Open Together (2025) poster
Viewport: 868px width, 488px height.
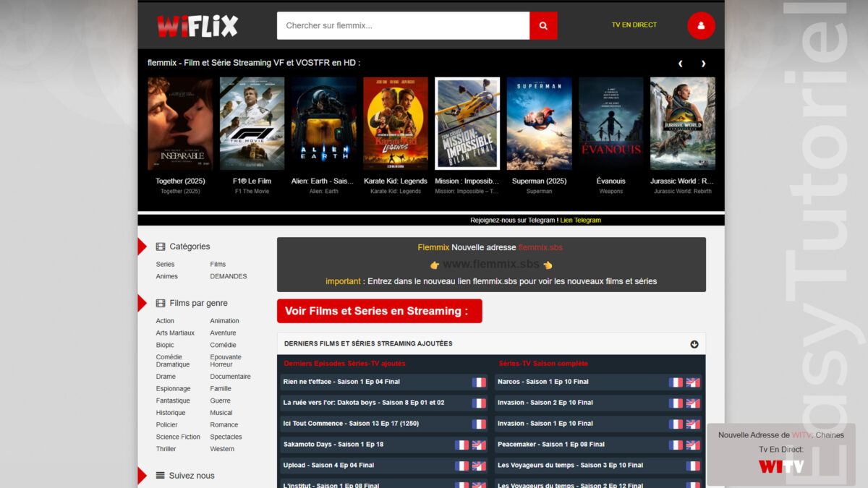coord(180,124)
